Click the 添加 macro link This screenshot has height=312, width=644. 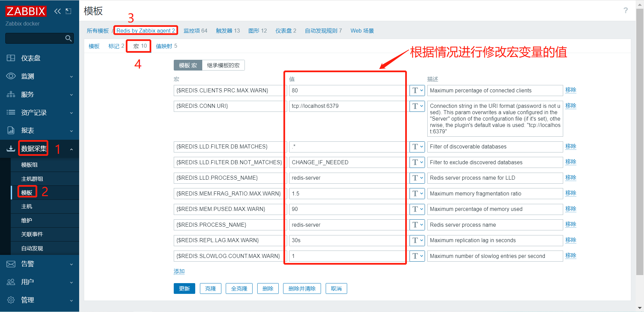point(179,271)
